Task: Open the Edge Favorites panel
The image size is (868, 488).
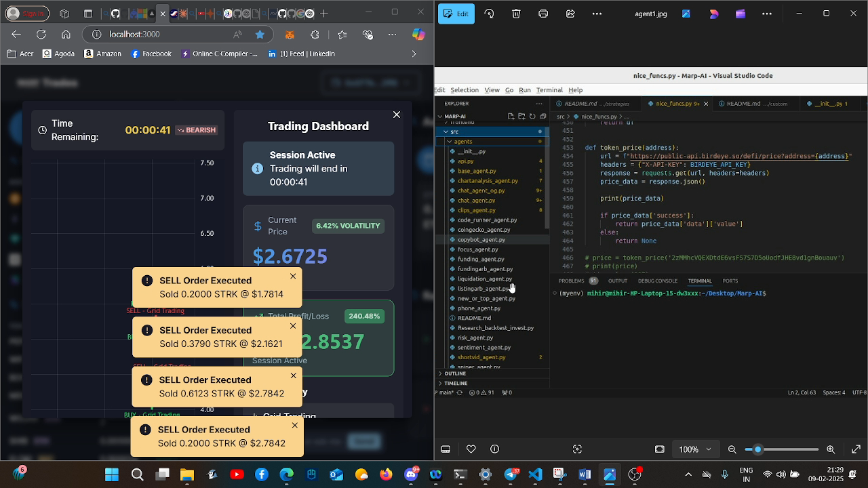Action: pos(342,35)
